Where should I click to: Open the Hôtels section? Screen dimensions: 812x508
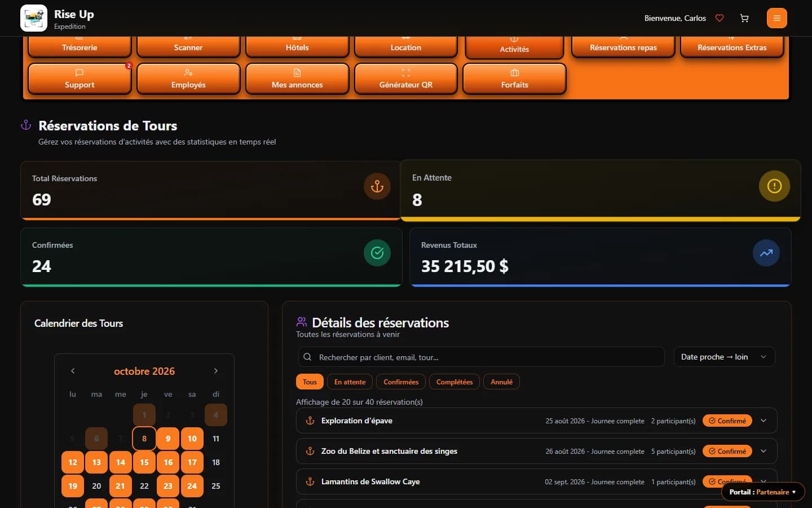(x=297, y=47)
